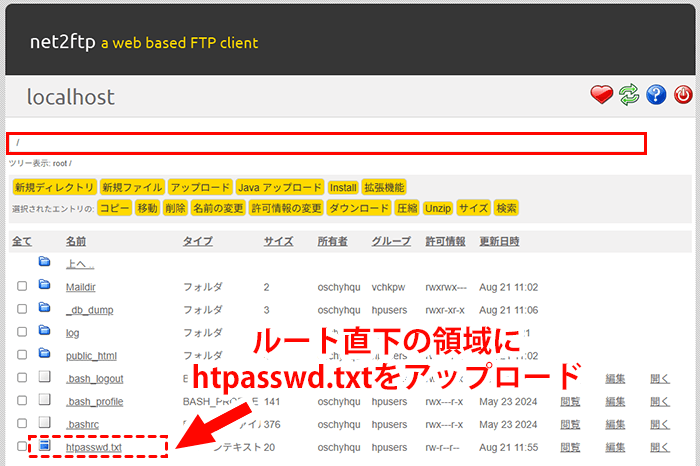Click the green refresh arrows icon
This screenshot has height=466, width=700.
628,95
